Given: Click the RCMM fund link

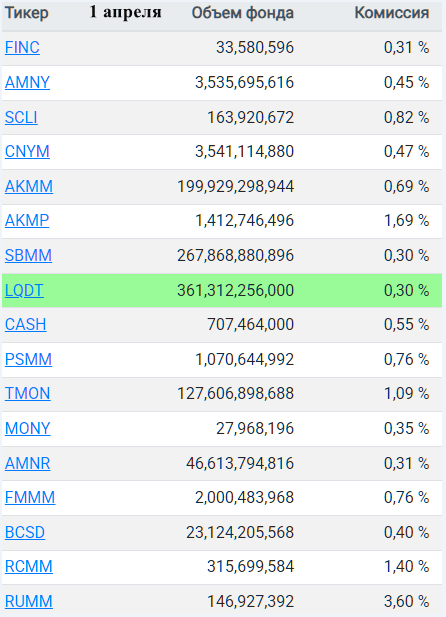Looking at the screenshot, I should point(29,567).
